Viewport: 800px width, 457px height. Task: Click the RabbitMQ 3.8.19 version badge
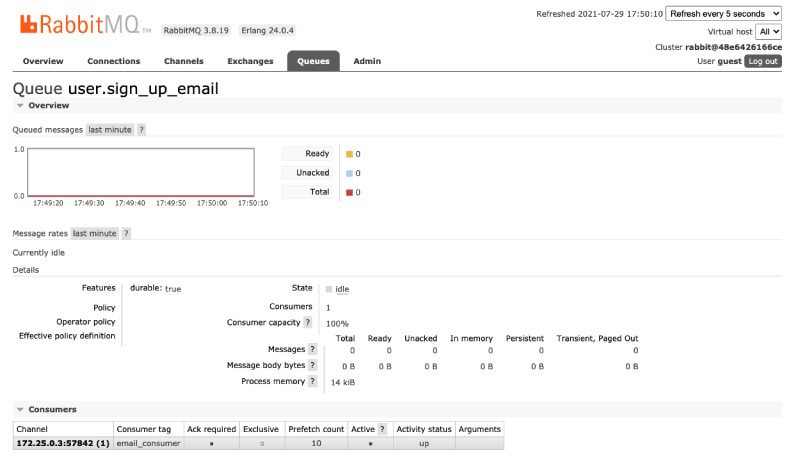[196, 31]
